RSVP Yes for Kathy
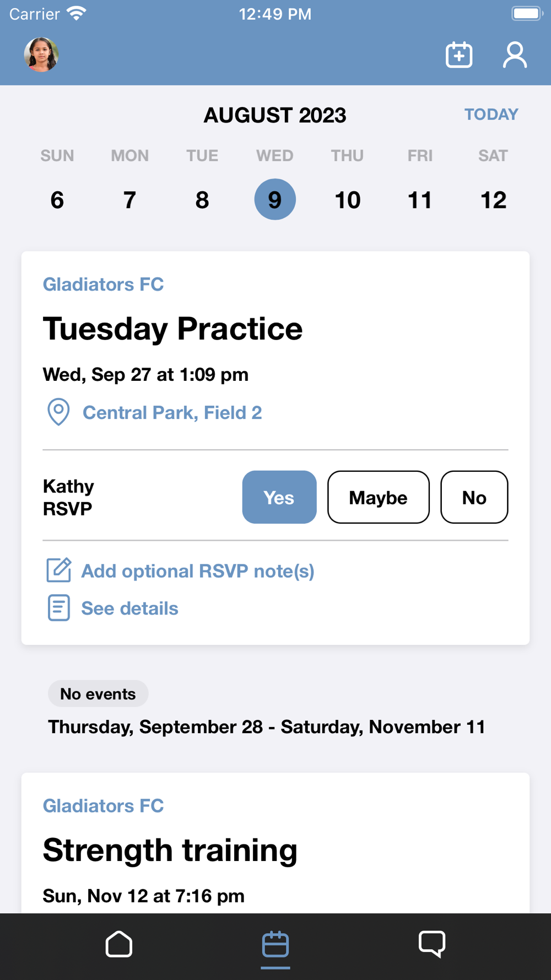 pos(279,497)
